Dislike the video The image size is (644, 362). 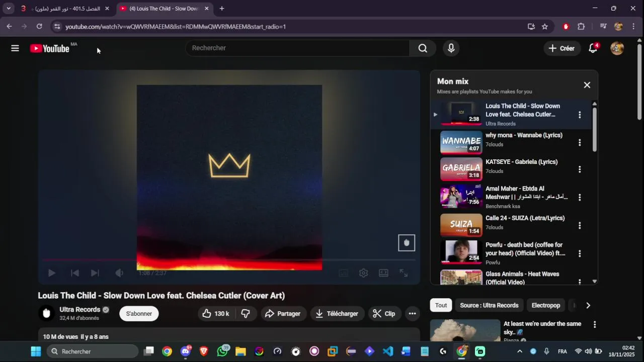point(246,314)
